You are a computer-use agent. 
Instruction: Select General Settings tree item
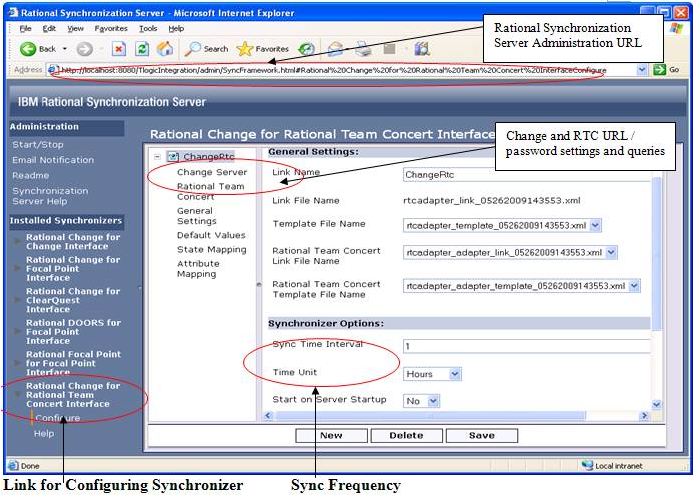(x=197, y=216)
